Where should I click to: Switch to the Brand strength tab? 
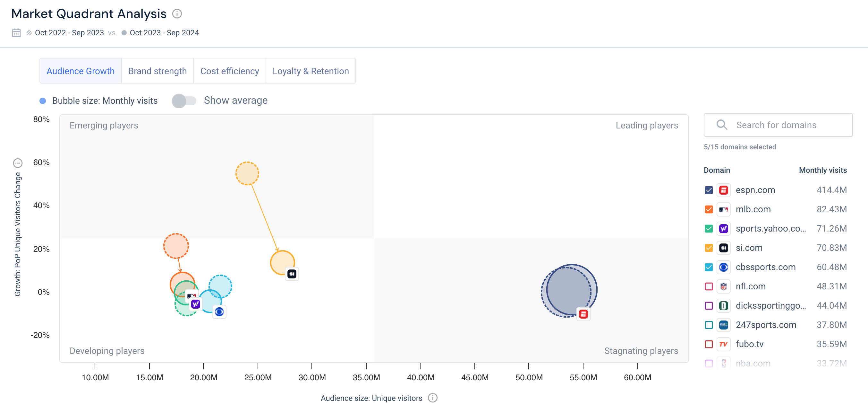click(157, 71)
